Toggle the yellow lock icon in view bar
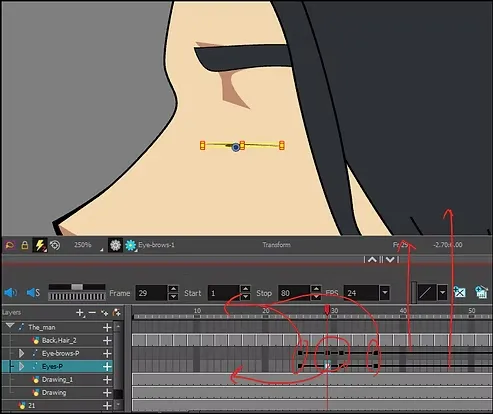 pos(25,245)
